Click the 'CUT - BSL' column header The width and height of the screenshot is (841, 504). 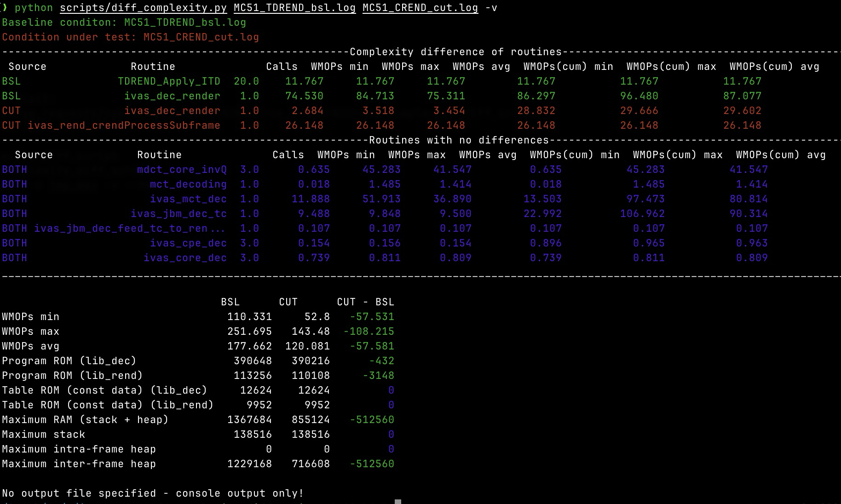click(365, 302)
